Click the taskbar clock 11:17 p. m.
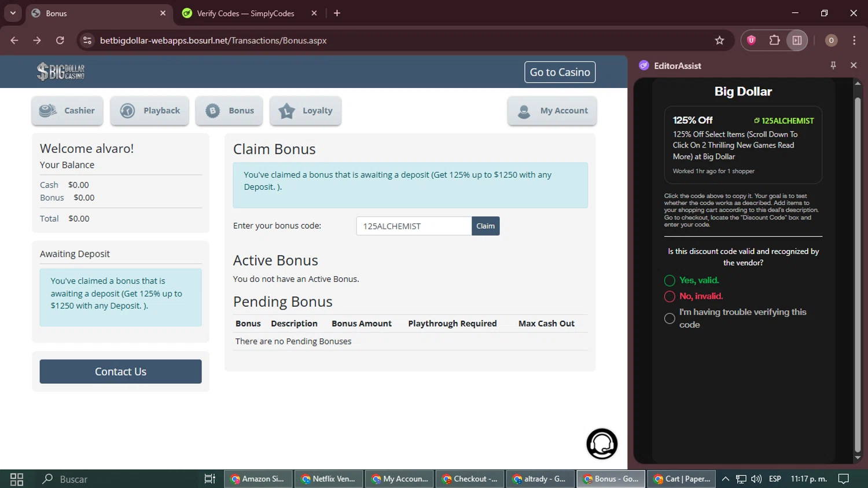This screenshot has width=868, height=488. tap(809, 479)
